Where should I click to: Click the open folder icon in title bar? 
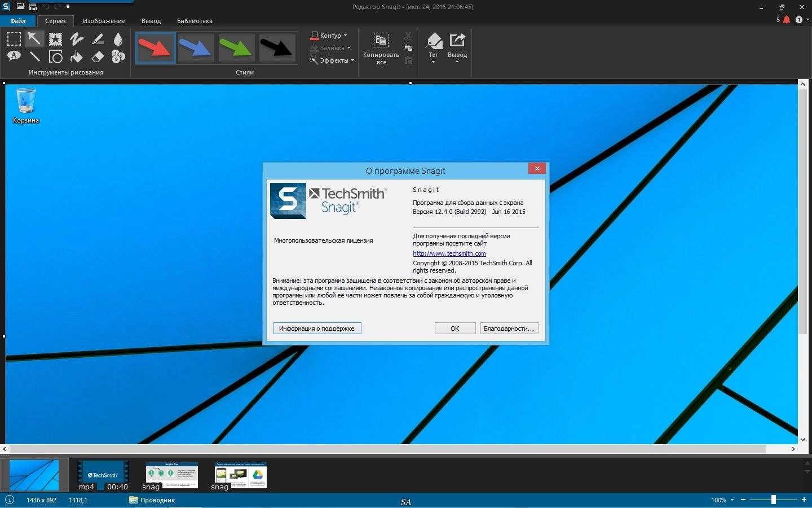pyautogui.click(x=20, y=7)
